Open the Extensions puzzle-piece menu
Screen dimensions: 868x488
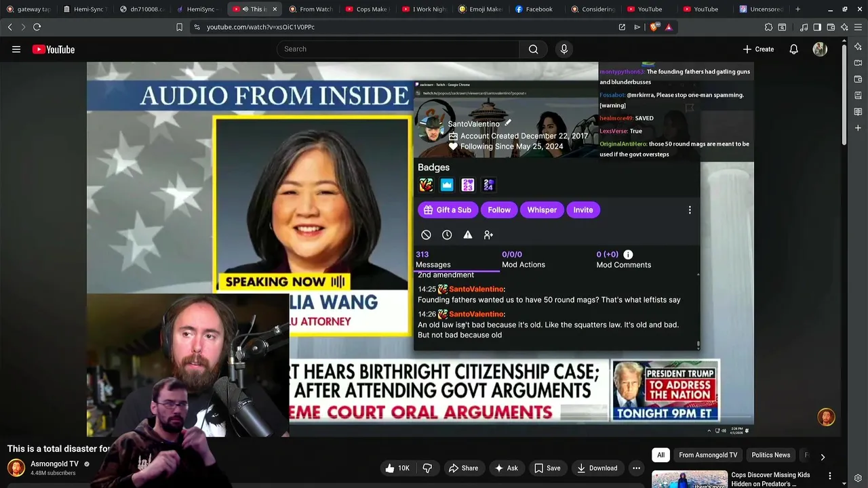coord(768,27)
